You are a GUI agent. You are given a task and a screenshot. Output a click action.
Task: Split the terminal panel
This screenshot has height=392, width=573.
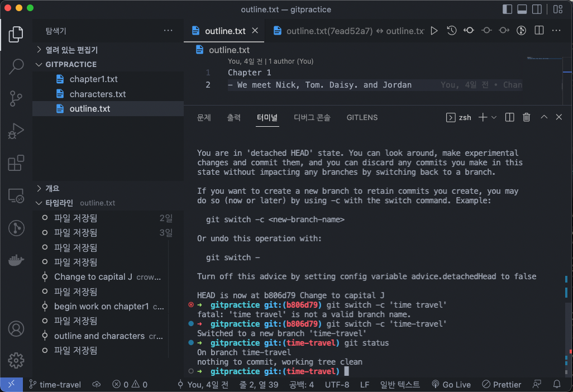point(509,117)
